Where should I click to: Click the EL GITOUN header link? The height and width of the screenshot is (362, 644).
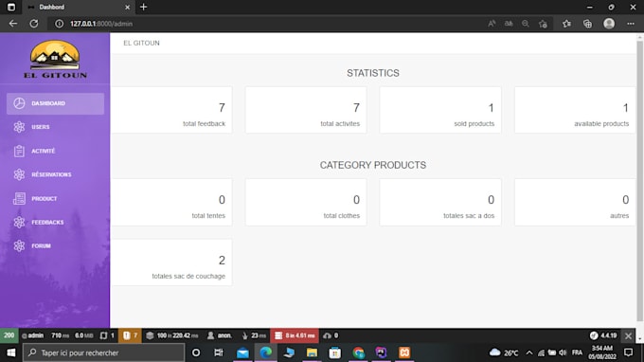point(141,44)
